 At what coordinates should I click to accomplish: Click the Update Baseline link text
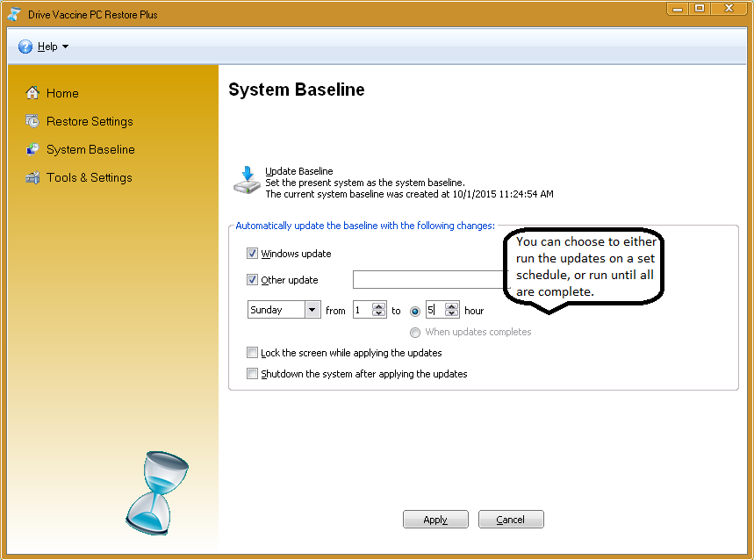pyautogui.click(x=299, y=171)
